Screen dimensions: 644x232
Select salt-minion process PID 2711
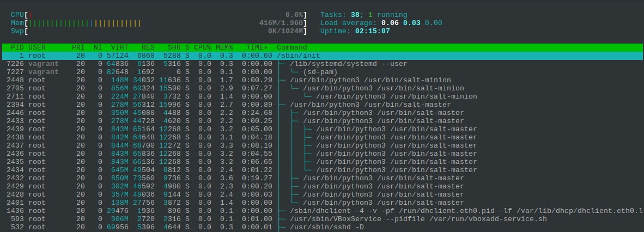(x=322, y=96)
